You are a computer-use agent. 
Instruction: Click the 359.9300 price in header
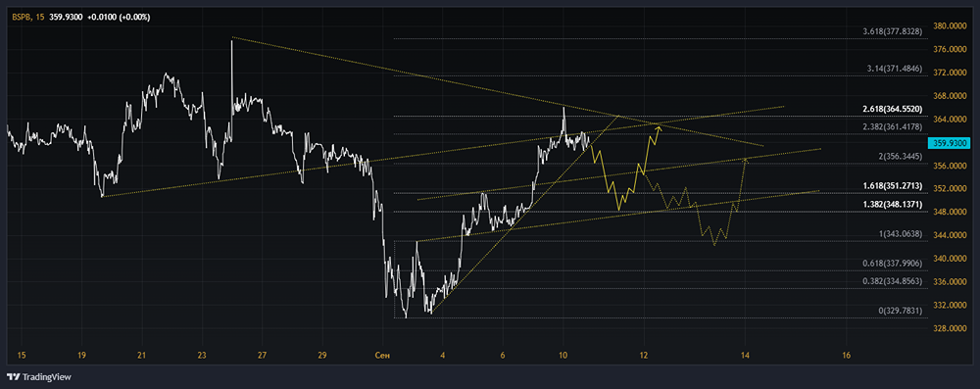65,17
